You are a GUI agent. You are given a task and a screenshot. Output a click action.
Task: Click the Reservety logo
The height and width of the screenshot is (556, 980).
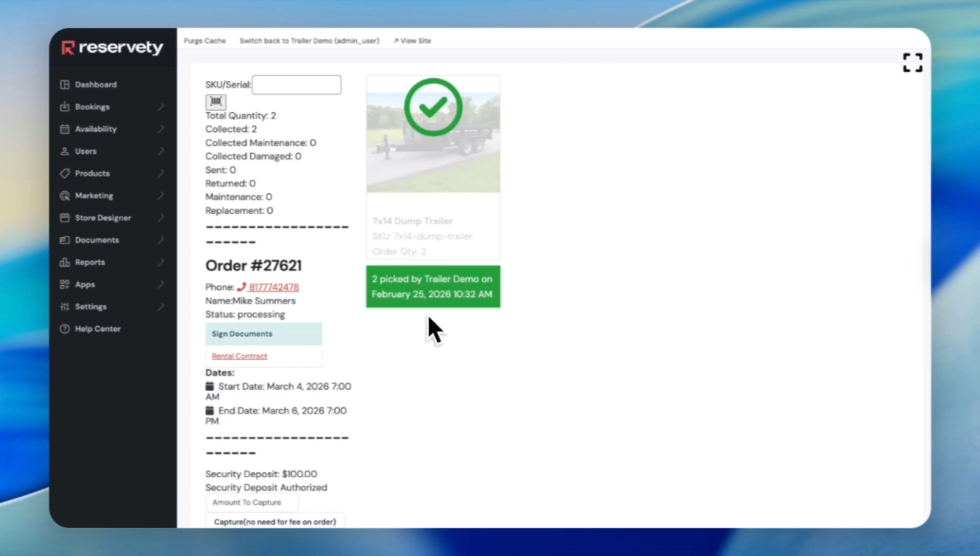click(111, 47)
